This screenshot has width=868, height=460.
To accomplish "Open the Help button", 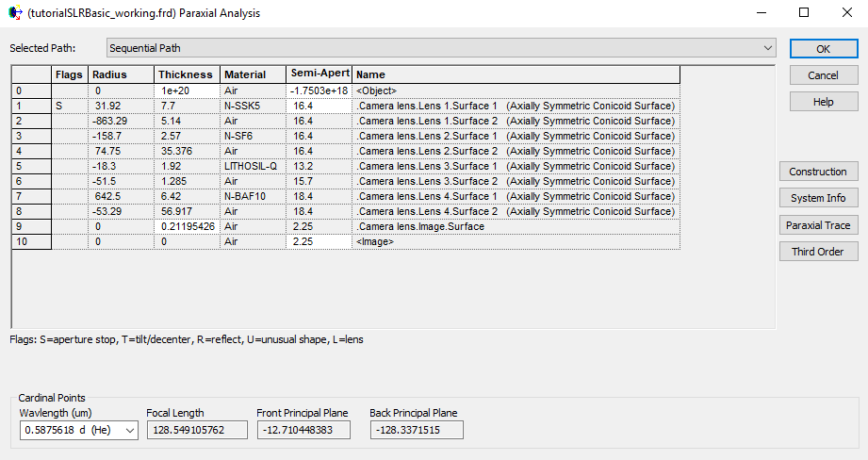I will point(823,102).
